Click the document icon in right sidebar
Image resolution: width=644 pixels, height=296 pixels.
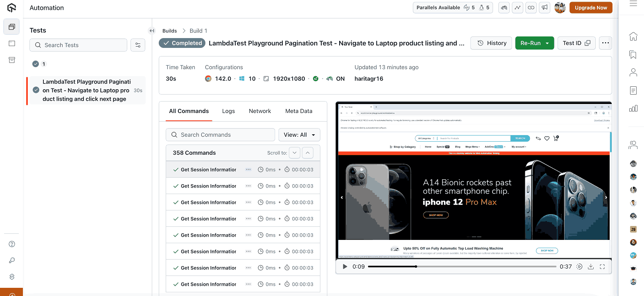(633, 90)
